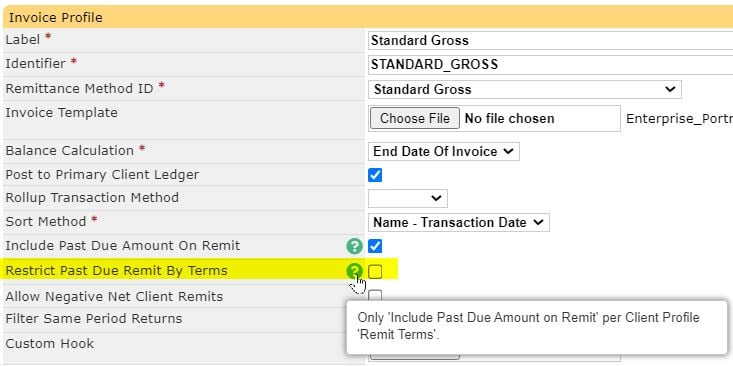Open the Enterprise_Portr template file link

click(x=679, y=119)
